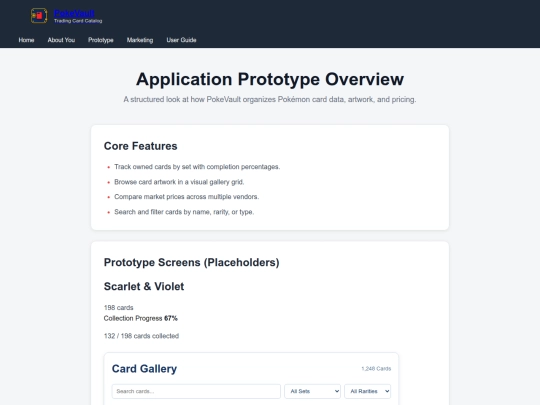Open the User Guide link

point(181,40)
